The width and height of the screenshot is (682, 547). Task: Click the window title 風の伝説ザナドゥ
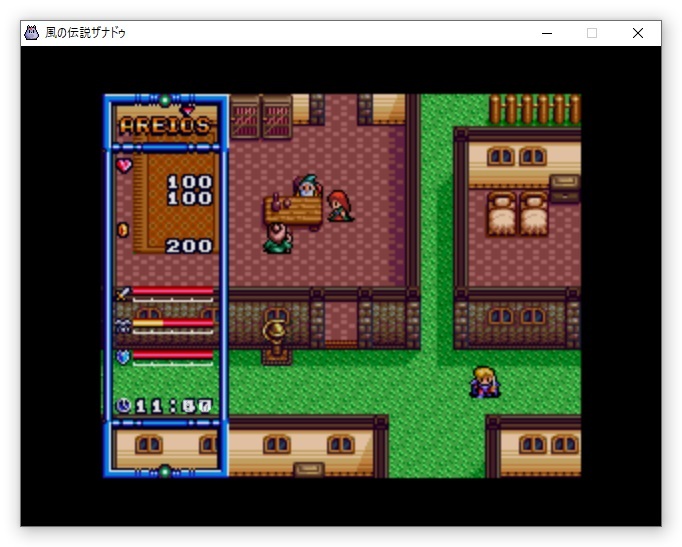point(85,33)
